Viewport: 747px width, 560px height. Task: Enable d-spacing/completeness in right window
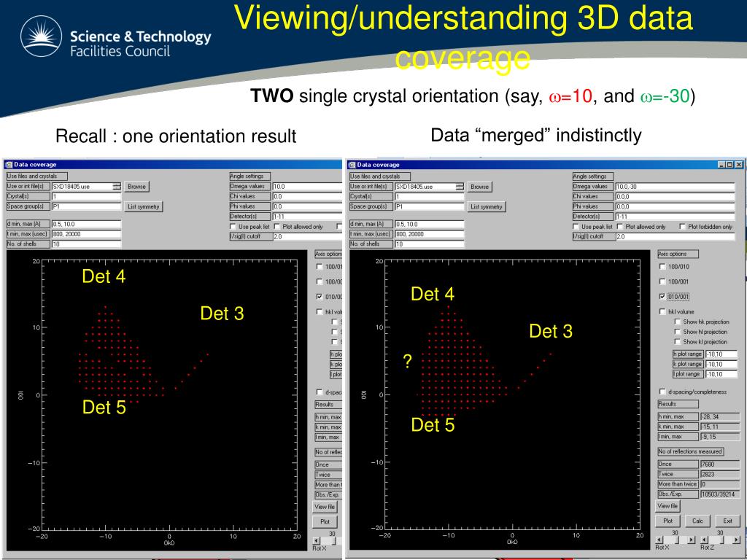pos(662,392)
